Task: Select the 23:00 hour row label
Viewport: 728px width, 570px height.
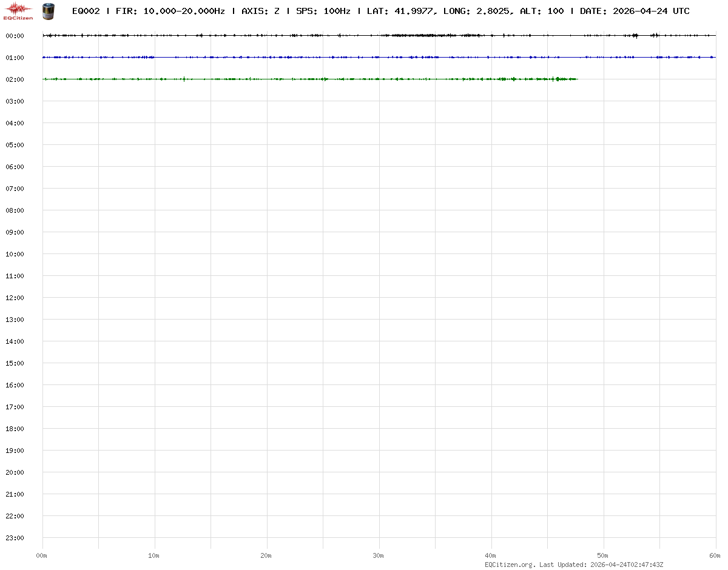Action: pos(15,538)
